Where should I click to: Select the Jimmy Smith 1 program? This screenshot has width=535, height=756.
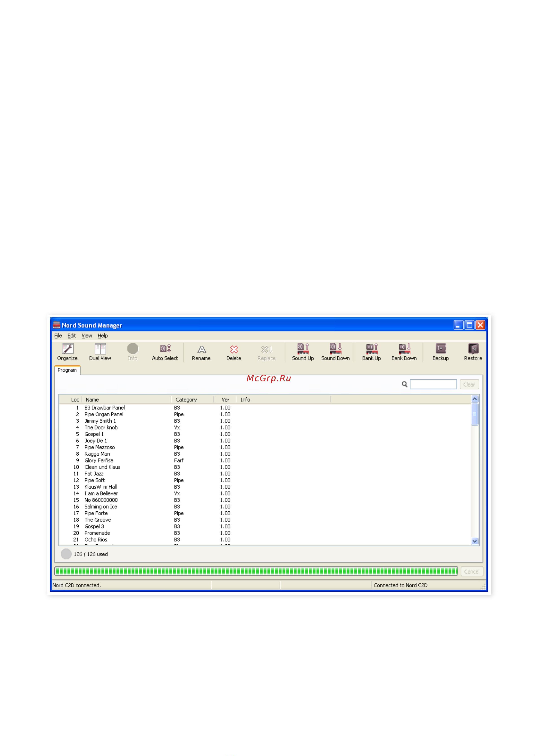pos(265,421)
